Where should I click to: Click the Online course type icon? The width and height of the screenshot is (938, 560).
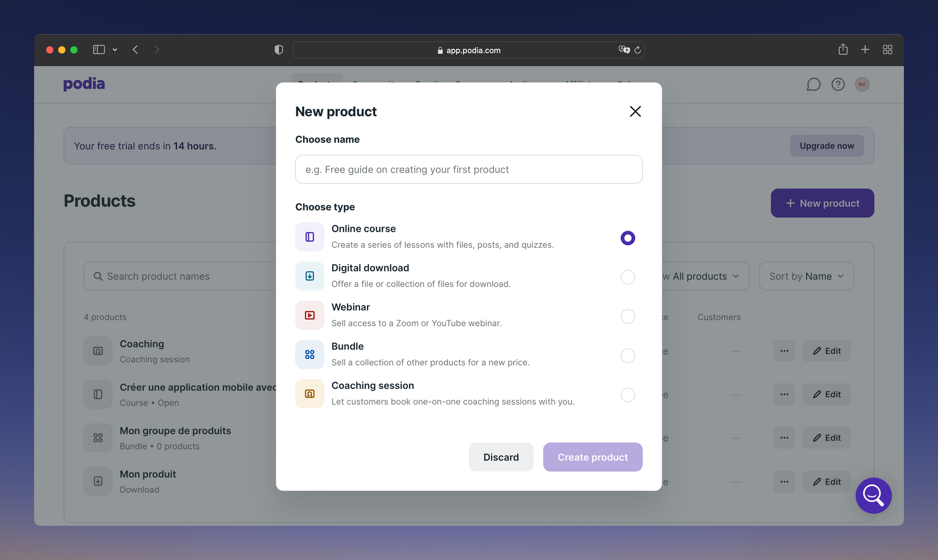tap(310, 237)
